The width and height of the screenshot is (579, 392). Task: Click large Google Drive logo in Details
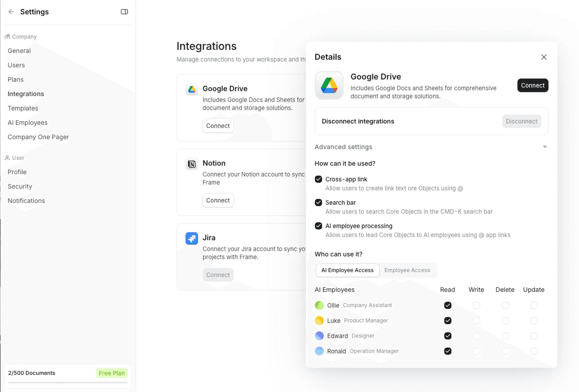click(x=329, y=85)
